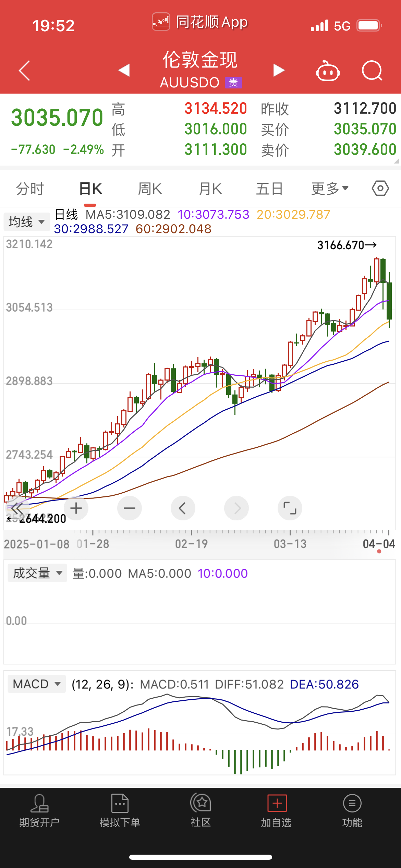
Task: Switch to previous instrument triangle
Action: pos(124,70)
